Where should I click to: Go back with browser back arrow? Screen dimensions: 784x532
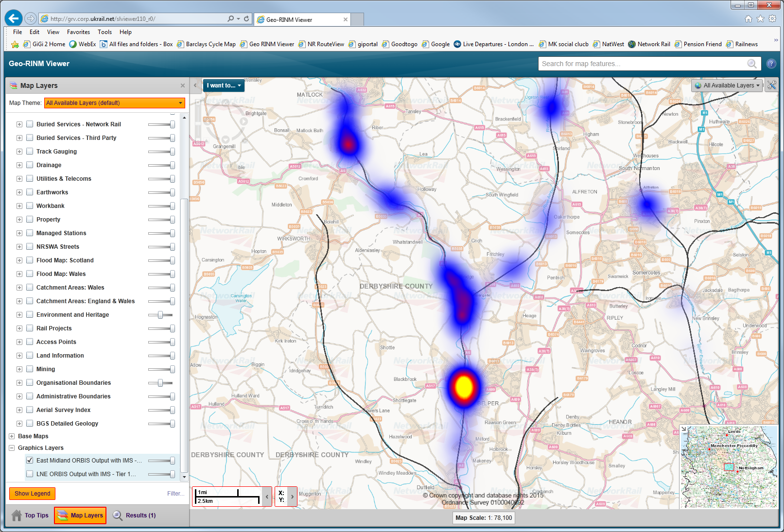14,18
